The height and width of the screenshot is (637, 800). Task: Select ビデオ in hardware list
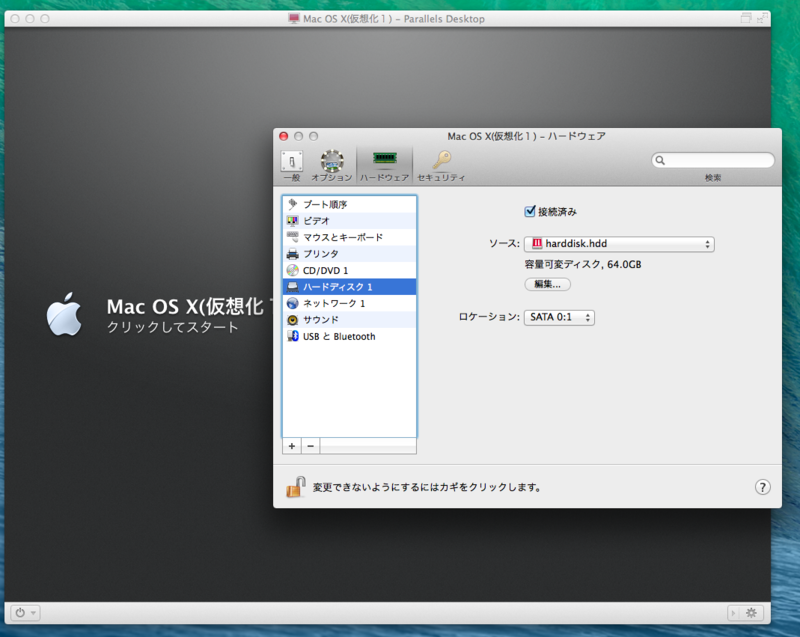coord(349,221)
